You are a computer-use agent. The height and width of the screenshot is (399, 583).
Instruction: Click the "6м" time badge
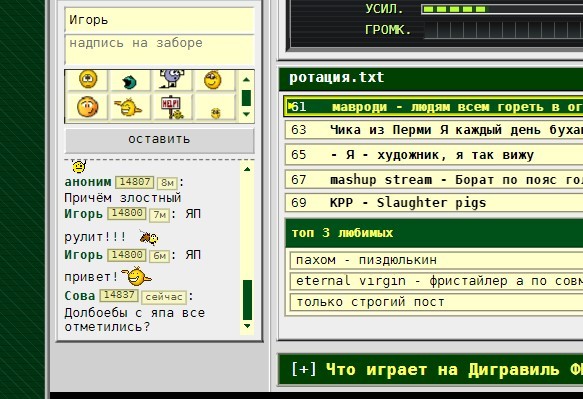(x=159, y=256)
